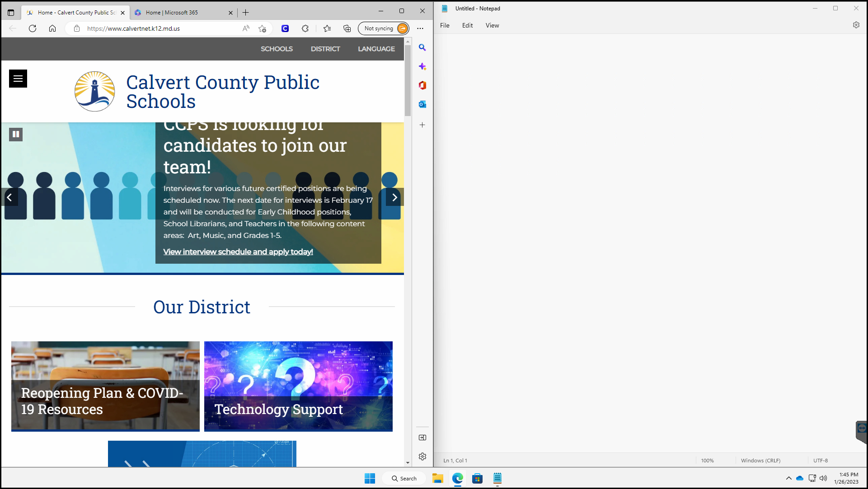
Task: Click View interview schedule and apply today link
Action: 238,252
